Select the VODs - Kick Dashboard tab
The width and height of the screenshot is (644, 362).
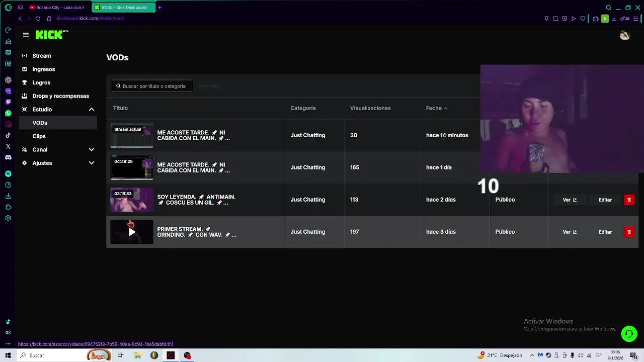click(x=124, y=8)
